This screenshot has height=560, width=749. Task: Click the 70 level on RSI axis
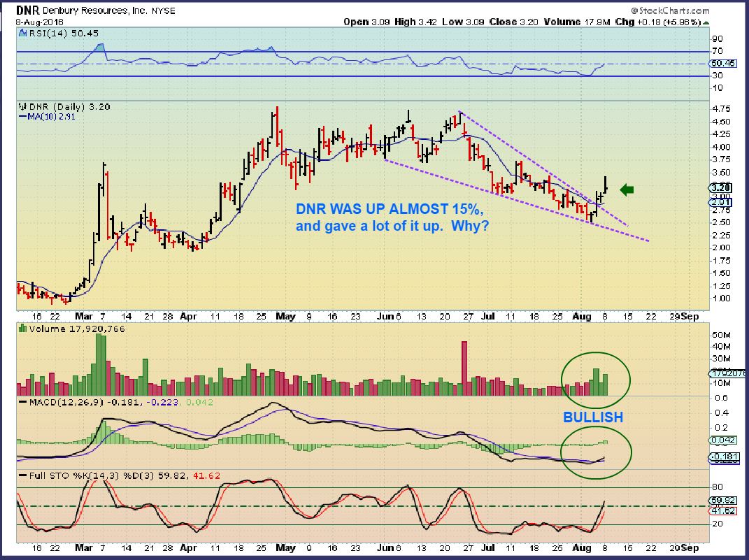click(718, 51)
